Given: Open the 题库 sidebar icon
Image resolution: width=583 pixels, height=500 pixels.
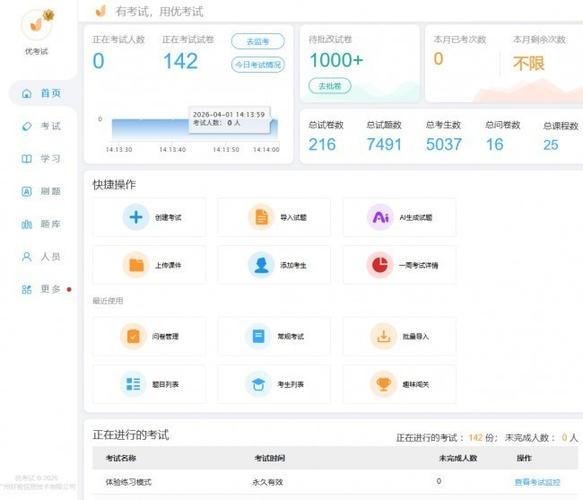Looking at the screenshot, I should [x=26, y=224].
